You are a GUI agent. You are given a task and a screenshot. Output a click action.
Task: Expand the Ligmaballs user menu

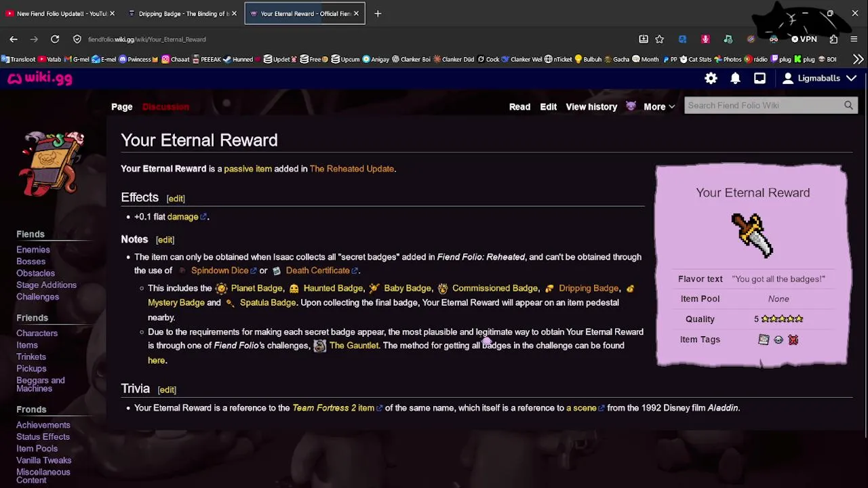pos(818,79)
